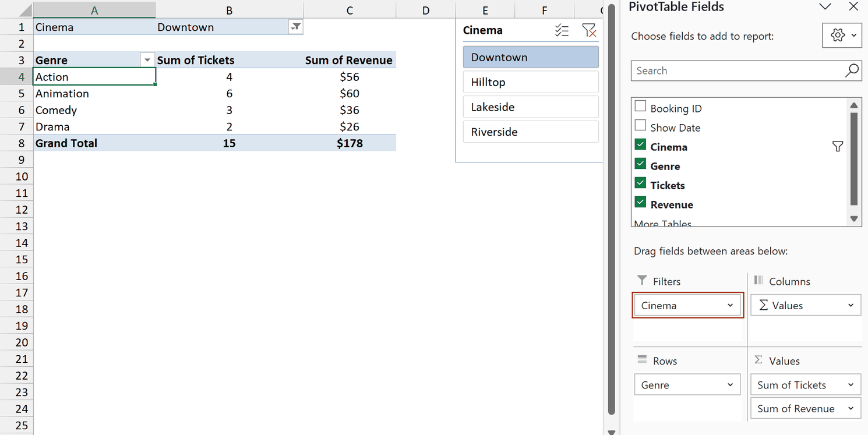The image size is (868, 435).
Task: Click the More Tables link in the field list
Action: pyautogui.click(x=663, y=223)
